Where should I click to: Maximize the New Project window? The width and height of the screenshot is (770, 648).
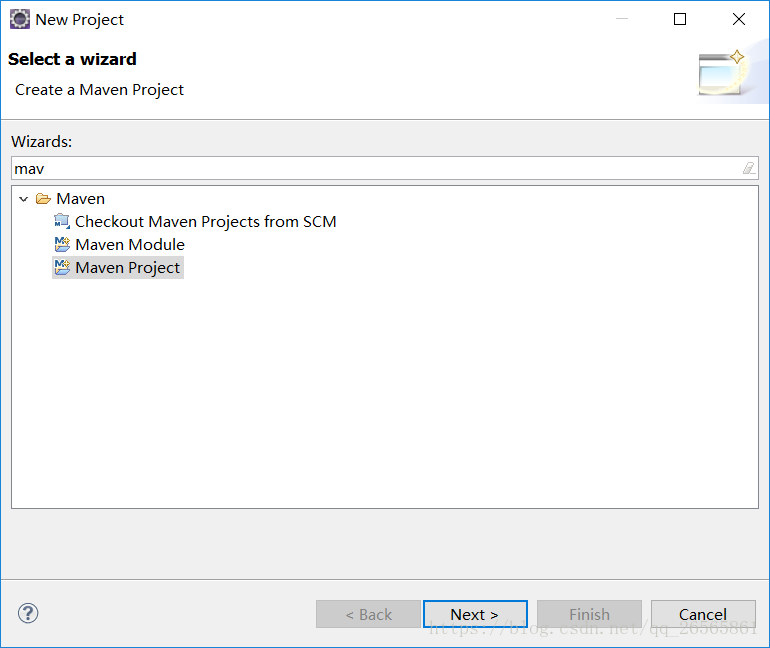[x=680, y=19]
